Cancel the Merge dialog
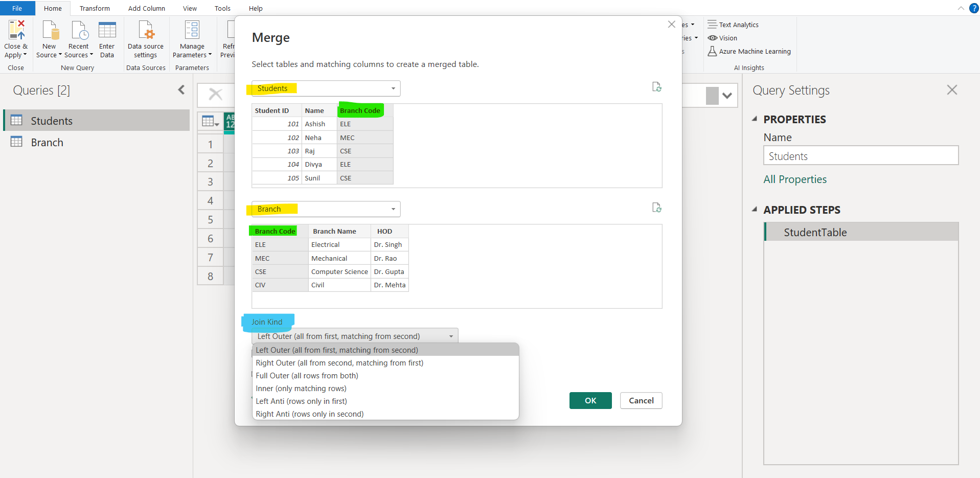The image size is (980, 478). (x=641, y=400)
